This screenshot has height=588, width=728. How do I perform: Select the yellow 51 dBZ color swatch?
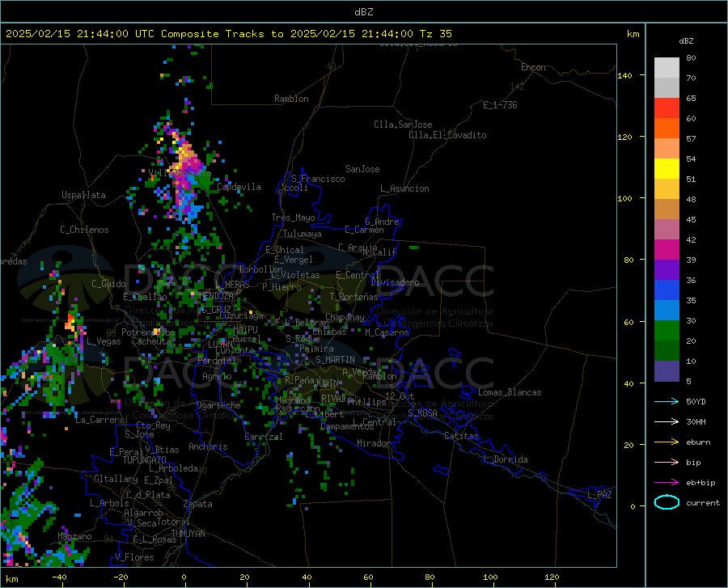667,169
